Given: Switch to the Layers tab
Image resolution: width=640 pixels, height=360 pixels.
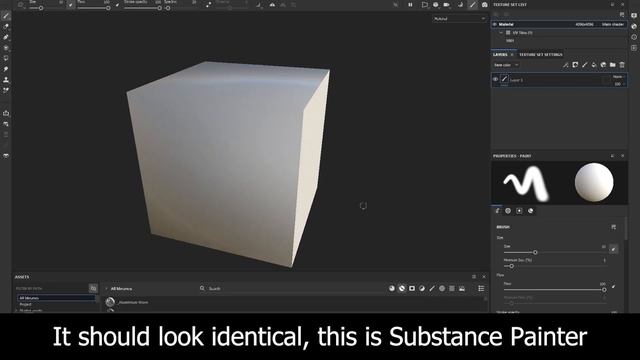Looking at the screenshot, I should coord(500,54).
